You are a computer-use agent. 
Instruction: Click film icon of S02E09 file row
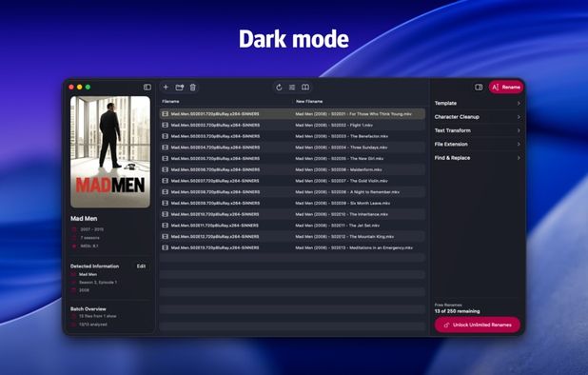pos(165,203)
